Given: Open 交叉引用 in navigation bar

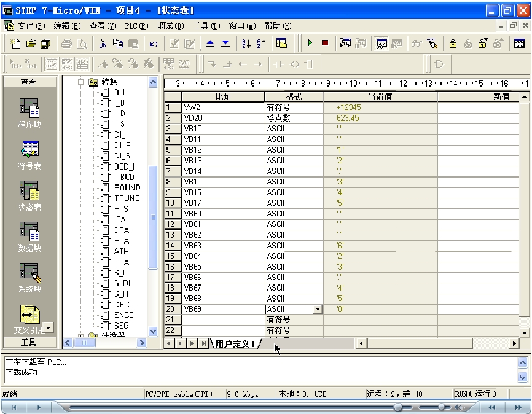Looking at the screenshot, I should click(x=29, y=319).
